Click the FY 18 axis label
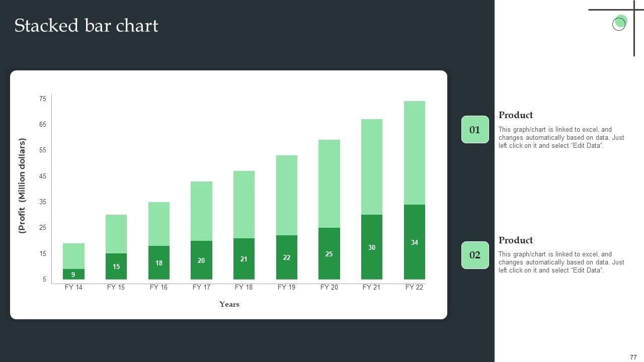 coord(244,287)
